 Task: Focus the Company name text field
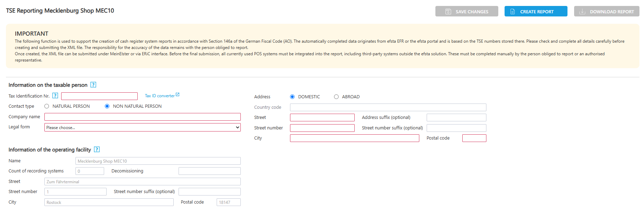pos(142,117)
